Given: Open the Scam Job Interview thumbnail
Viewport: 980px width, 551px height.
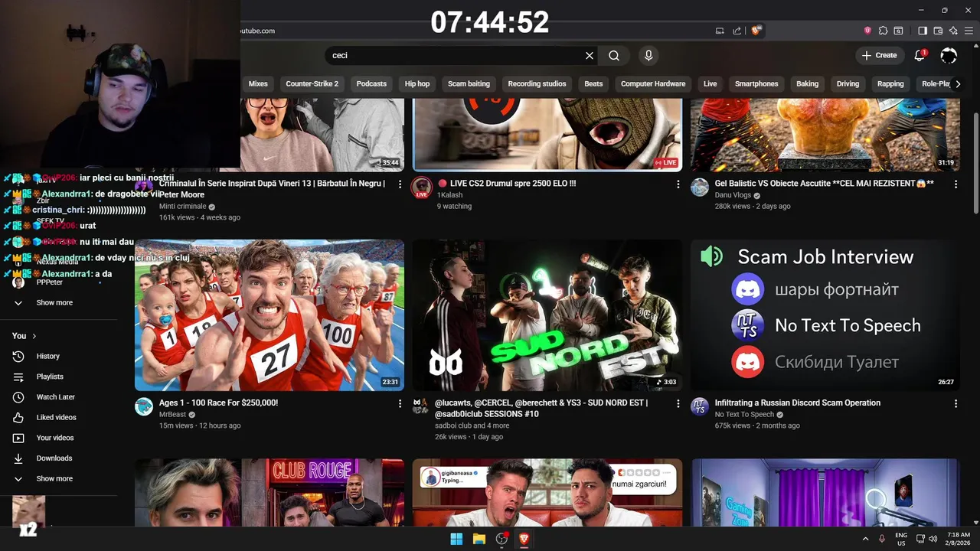Looking at the screenshot, I should (x=825, y=315).
